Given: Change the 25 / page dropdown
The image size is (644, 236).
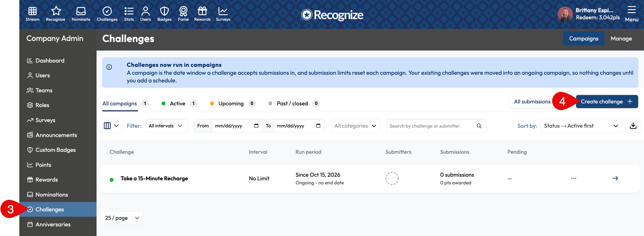Looking at the screenshot, I should [122, 218].
